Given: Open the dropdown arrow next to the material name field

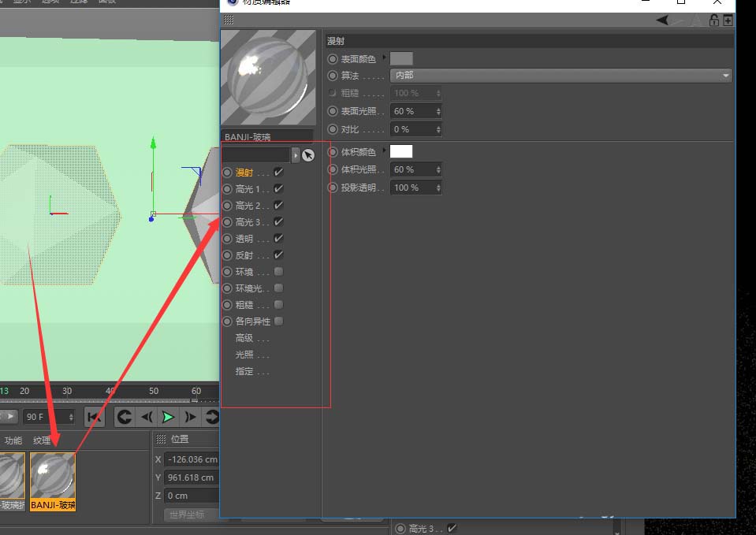Looking at the screenshot, I should [x=295, y=154].
